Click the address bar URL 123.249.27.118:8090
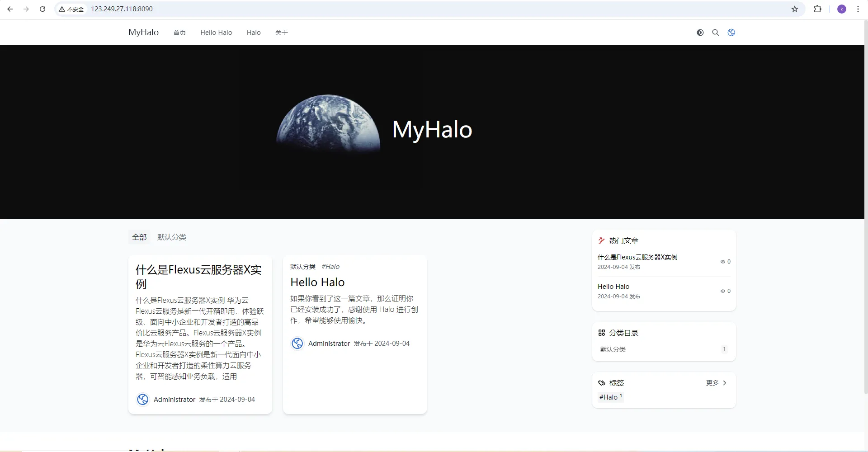Viewport: 868px width, 452px height. 122,9
